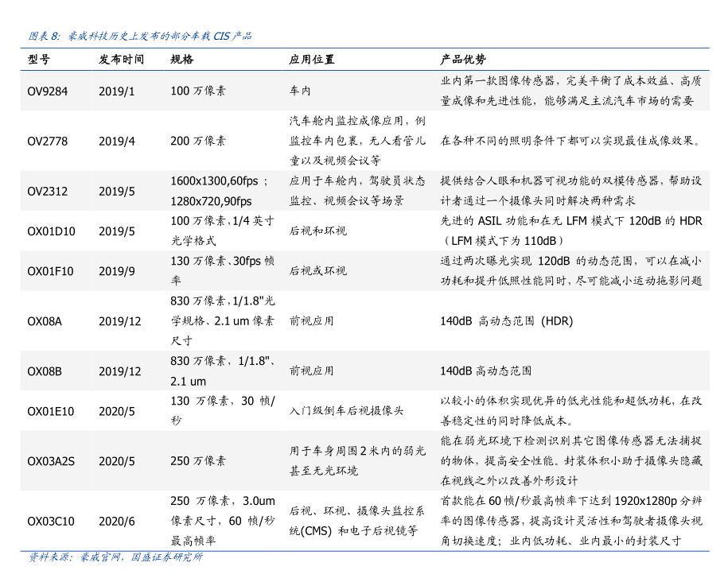Click the model cell OX01E10
728x582 pixels.
click(x=51, y=411)
